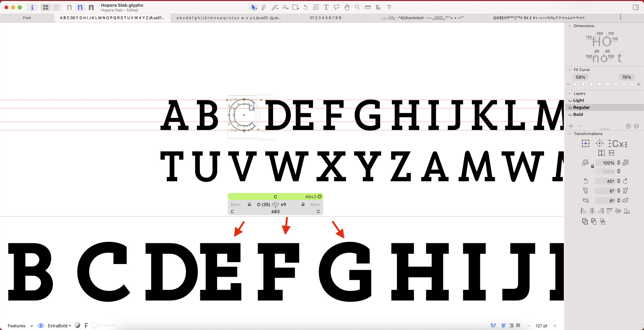Select the Text tool in toolbar

(326, 7)
